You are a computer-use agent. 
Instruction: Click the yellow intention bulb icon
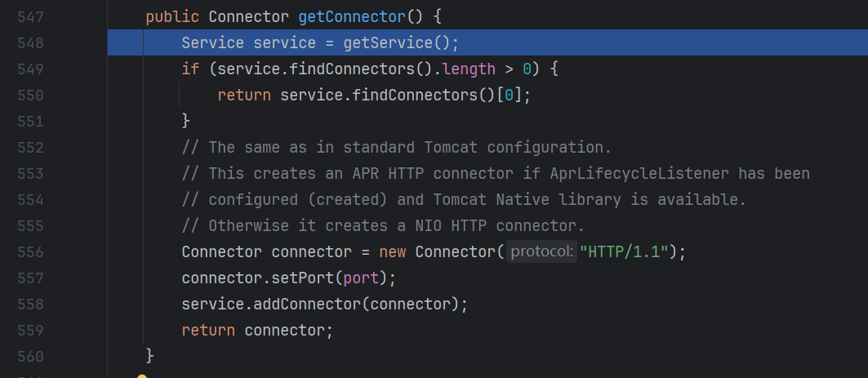tap(142, 376)
